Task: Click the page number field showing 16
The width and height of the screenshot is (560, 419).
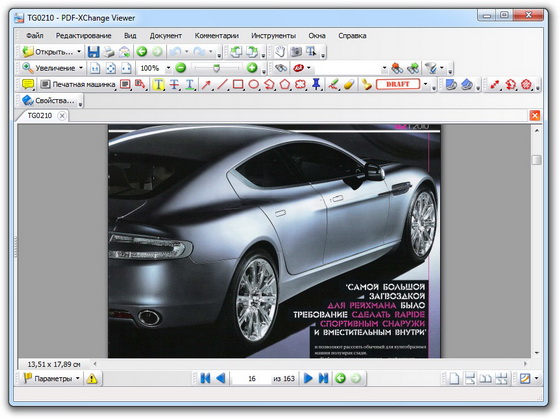Action: click(x=252, y=378)
